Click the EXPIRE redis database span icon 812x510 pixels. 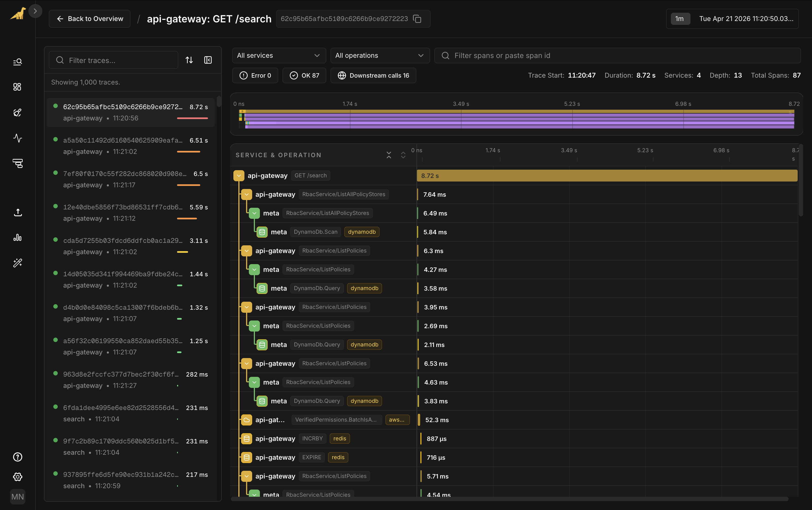click(246, 458)
